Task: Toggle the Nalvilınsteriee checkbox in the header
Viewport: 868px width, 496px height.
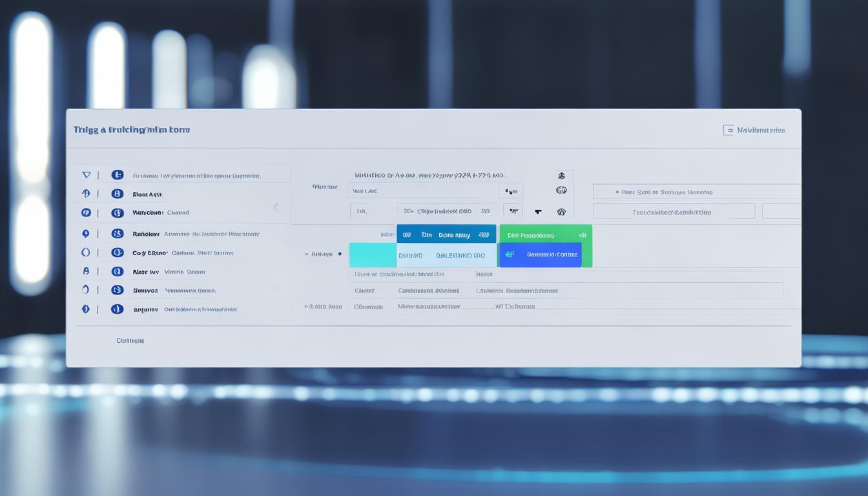Action: click(x=728, y=130)
